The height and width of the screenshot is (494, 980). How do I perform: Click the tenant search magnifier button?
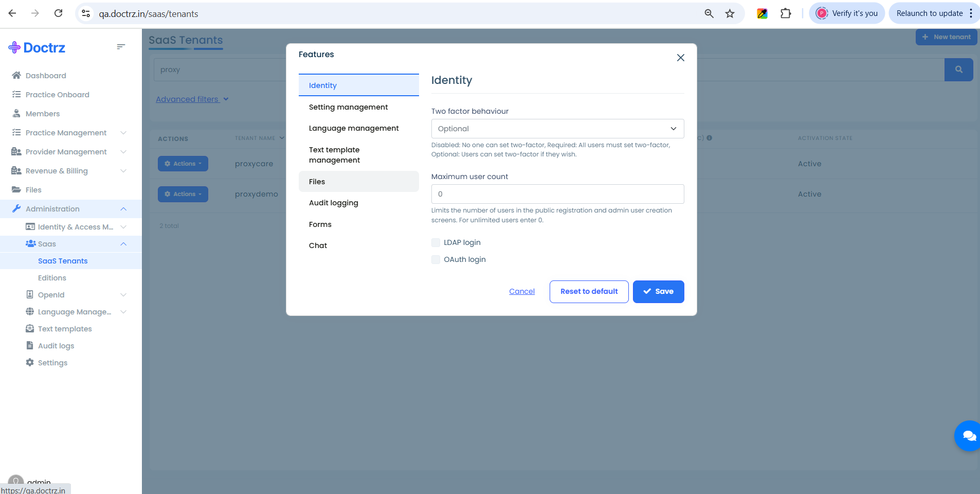[x=958, y=69]
